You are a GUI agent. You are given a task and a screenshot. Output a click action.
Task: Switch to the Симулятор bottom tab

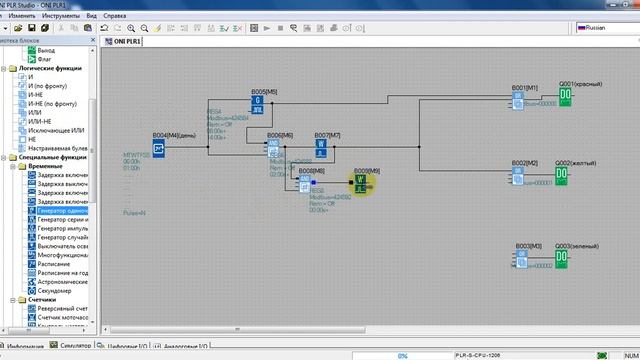point(71,345)
